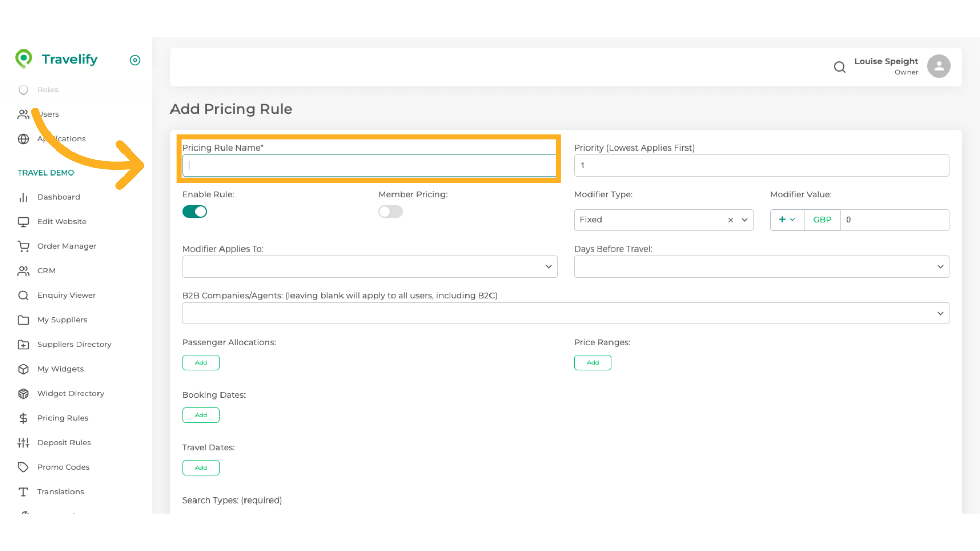This screenshot has height=551, width=980.
Task: Click the My Widgets cube icon
Action: (x=23, y=369)
